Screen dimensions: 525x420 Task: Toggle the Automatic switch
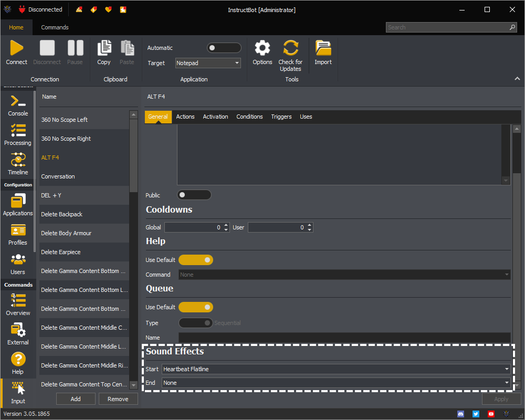(x=224, y=48)
